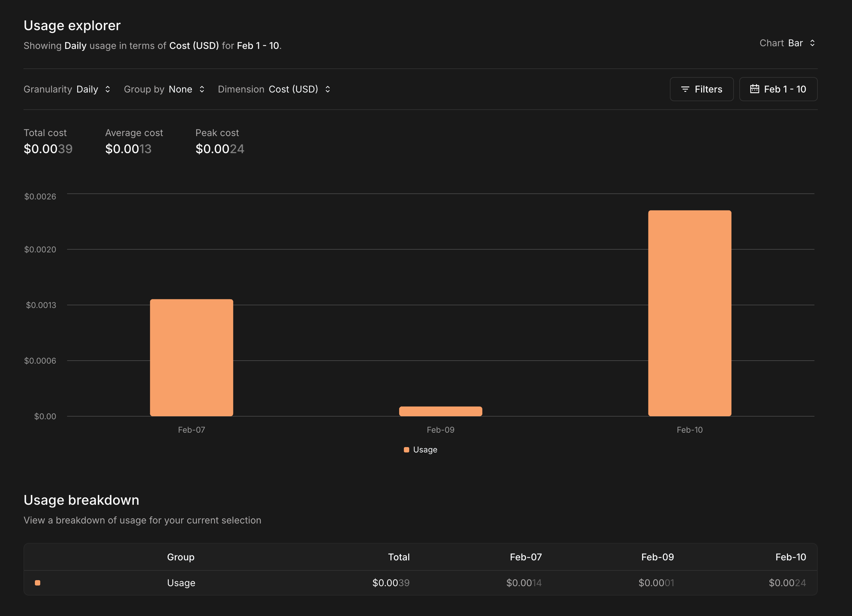
Task: Open the Granularity Daily dropdown
Action: 88,89
